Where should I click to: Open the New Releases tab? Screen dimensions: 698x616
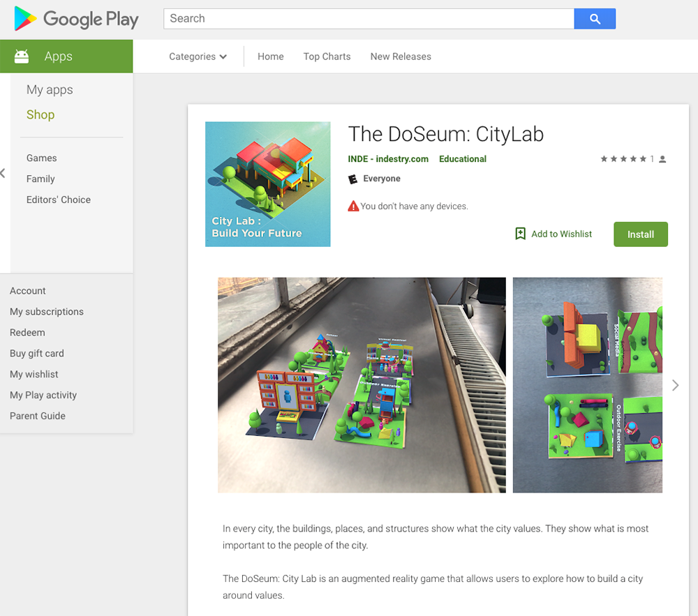click(x=401, y=57)
